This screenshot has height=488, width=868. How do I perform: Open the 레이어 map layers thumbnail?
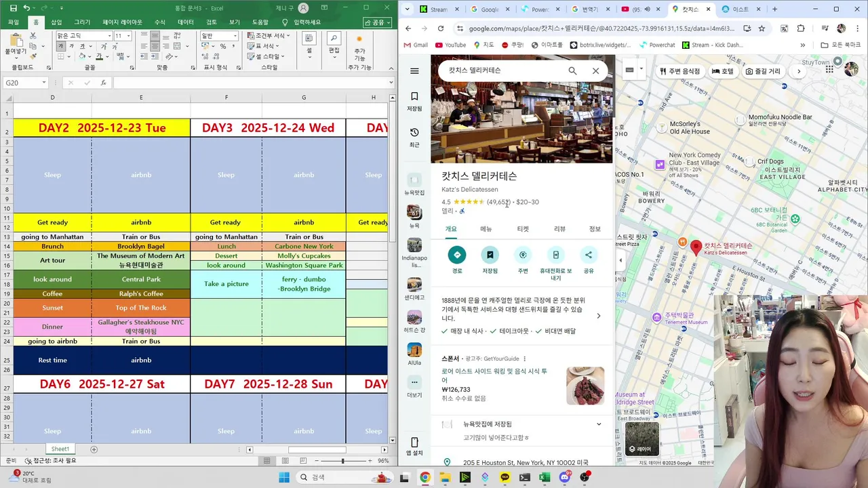coord(642,439)
